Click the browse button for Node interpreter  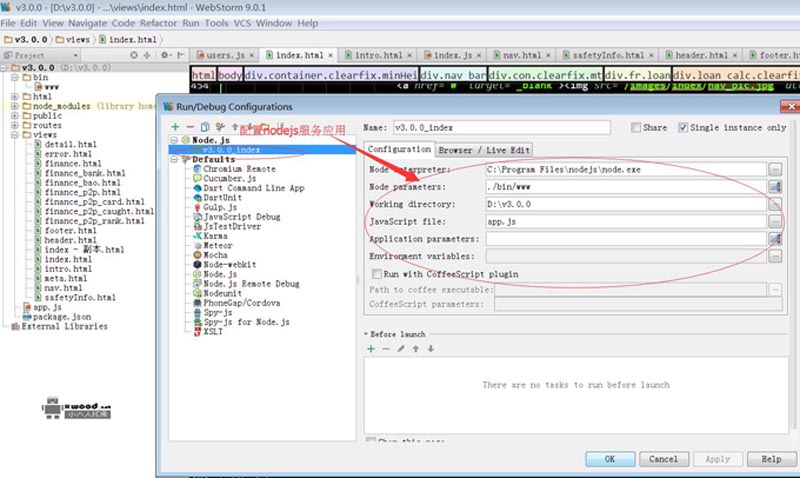pos(775,169)
